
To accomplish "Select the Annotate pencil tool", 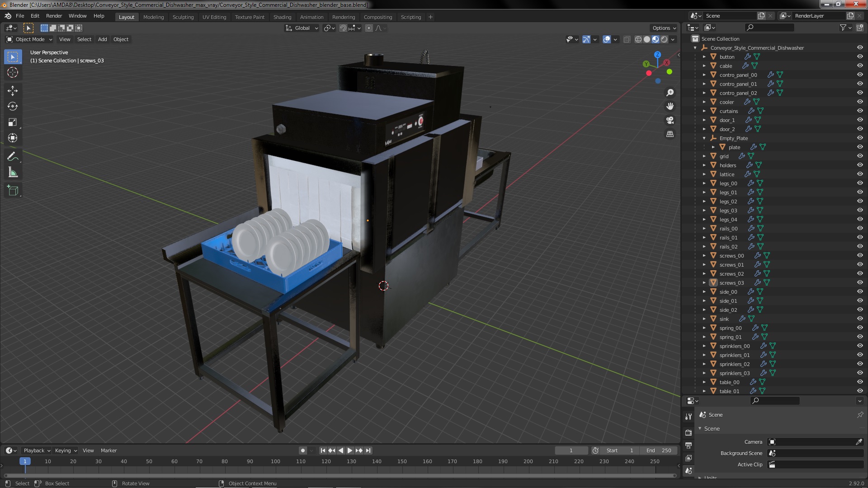I will pyautogui.click(x=13, y=157).
